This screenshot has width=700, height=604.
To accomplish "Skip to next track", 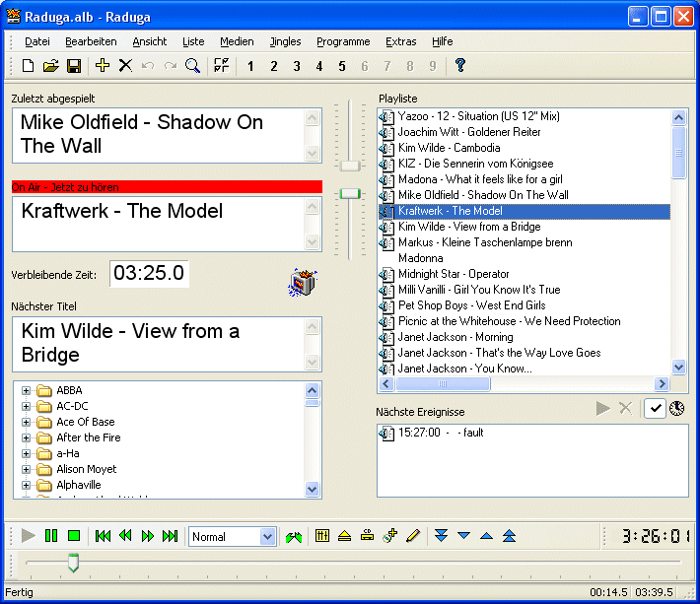I will point(171,536).
